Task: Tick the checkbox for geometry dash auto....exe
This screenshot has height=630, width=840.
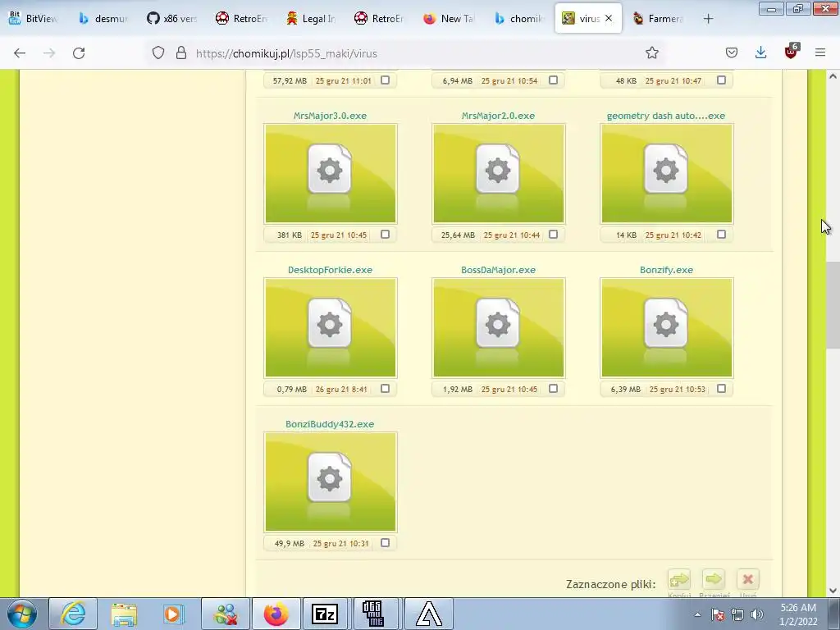Action: click(x=722, y=234)
